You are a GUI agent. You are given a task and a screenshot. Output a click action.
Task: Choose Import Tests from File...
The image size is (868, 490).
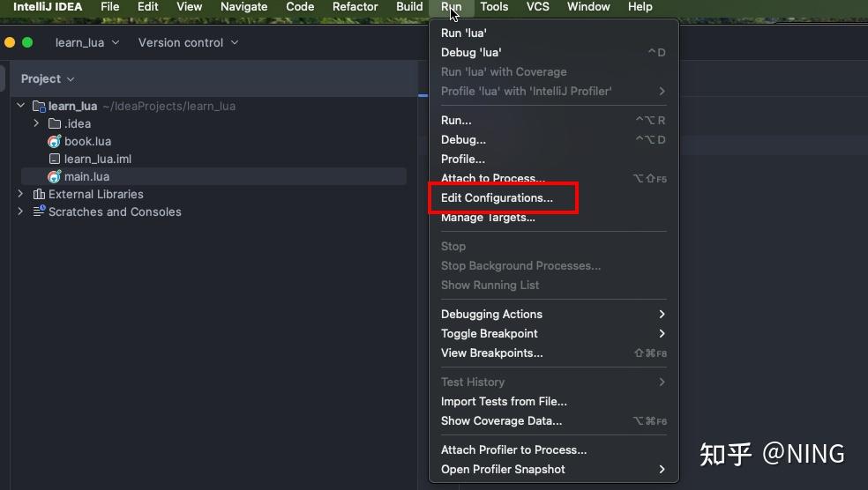554,402
